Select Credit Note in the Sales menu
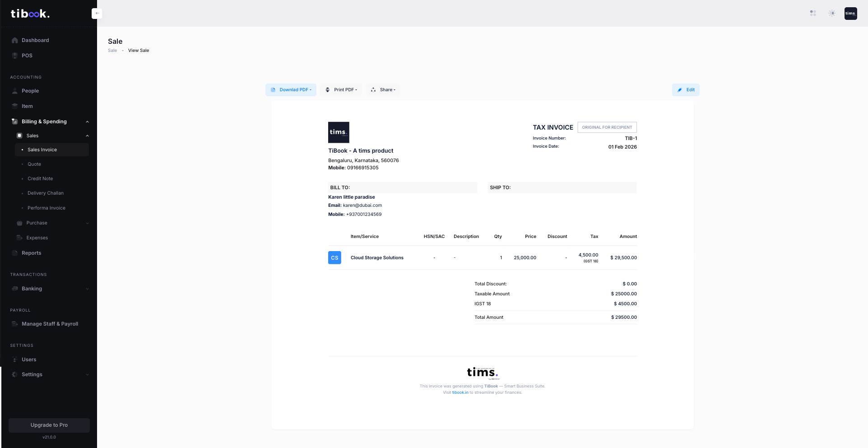 click(40, 179)
